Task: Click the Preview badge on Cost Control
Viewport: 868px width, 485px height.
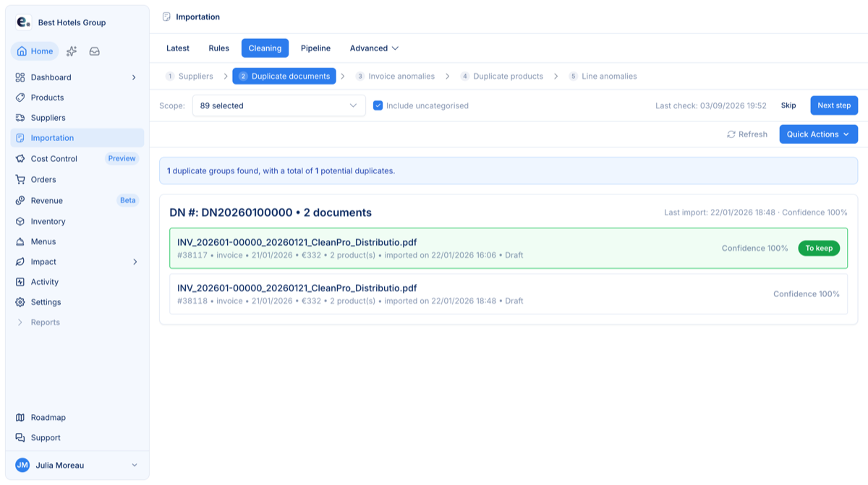Action: (x=122, y=158)
